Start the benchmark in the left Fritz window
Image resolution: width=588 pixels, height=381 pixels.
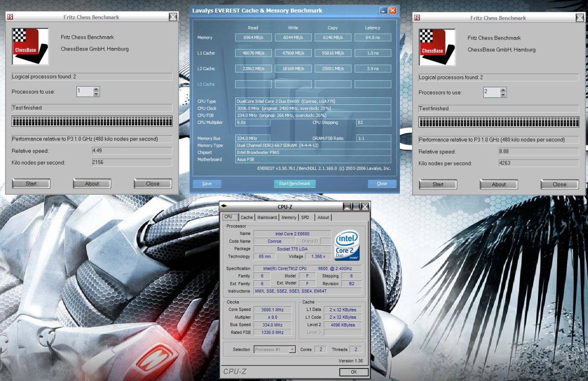31,184
